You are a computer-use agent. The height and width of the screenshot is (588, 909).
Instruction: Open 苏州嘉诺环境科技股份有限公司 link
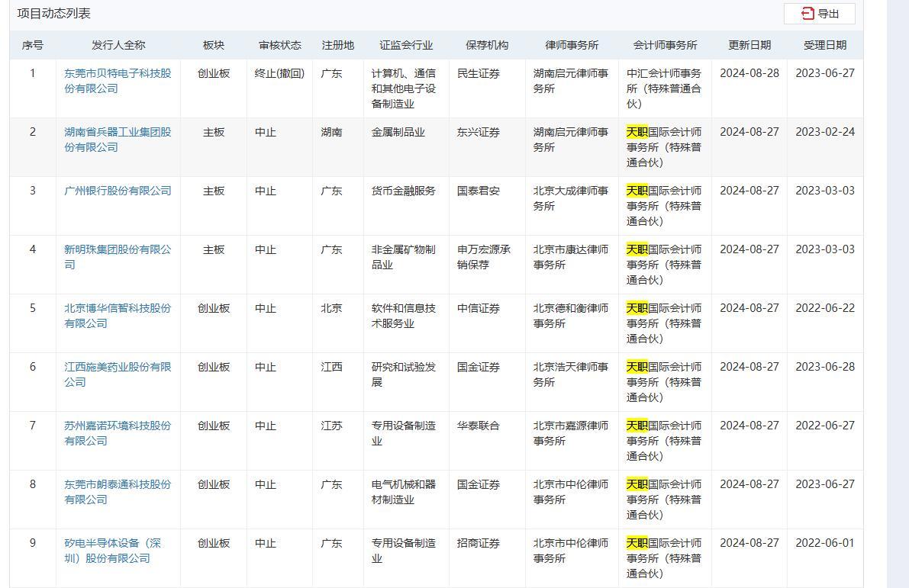pos(118,432)
